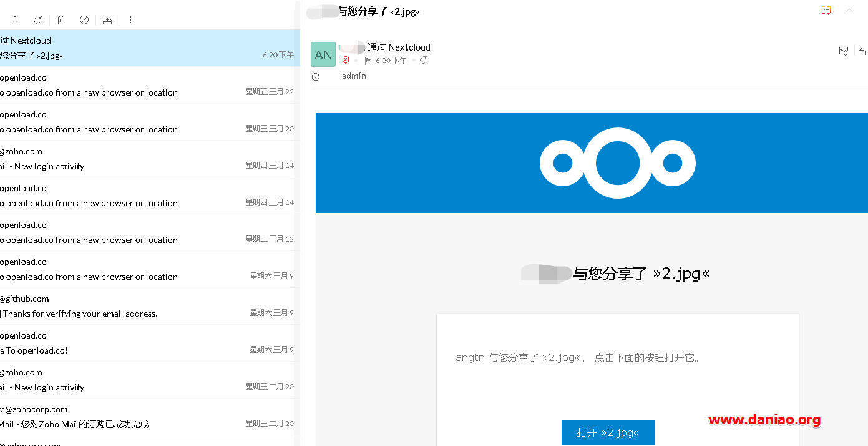Mark the message as spam with the block icon

[84, 20]
